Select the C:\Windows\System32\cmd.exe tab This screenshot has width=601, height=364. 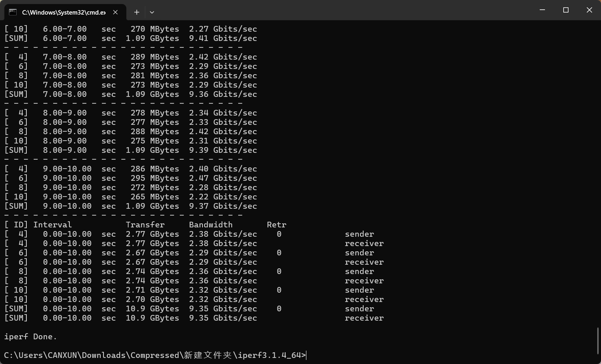point(63,12)
